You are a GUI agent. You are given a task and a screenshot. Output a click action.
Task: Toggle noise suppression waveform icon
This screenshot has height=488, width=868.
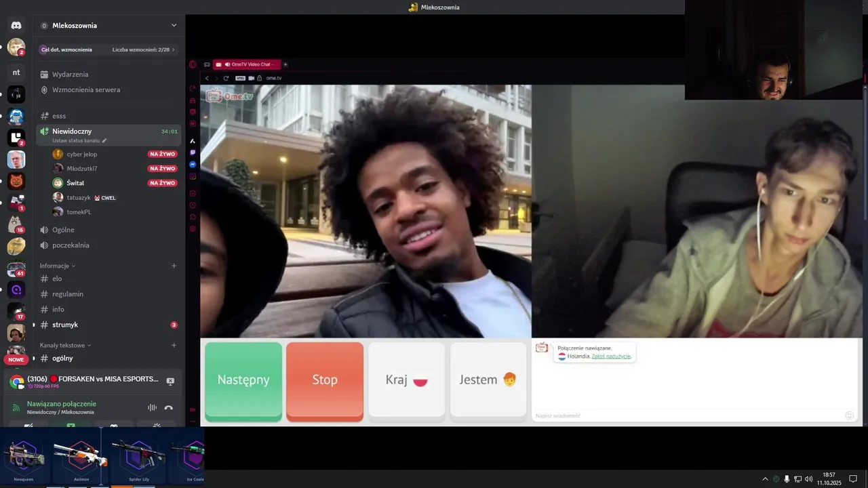click(x=152, y=408)
